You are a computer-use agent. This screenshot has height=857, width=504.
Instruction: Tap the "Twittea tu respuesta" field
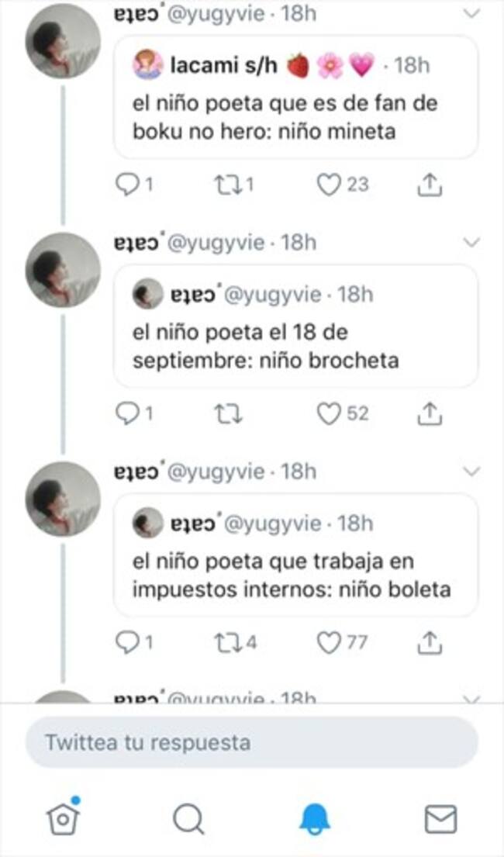[x=251, y=742]
